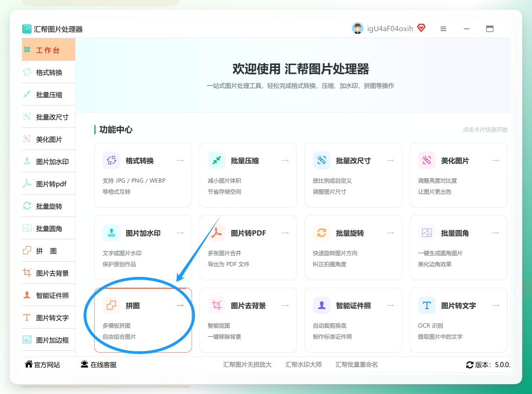Click the 拼图 sidebar icon
Screen dimensions: 532x394
[x=27, y=251]
